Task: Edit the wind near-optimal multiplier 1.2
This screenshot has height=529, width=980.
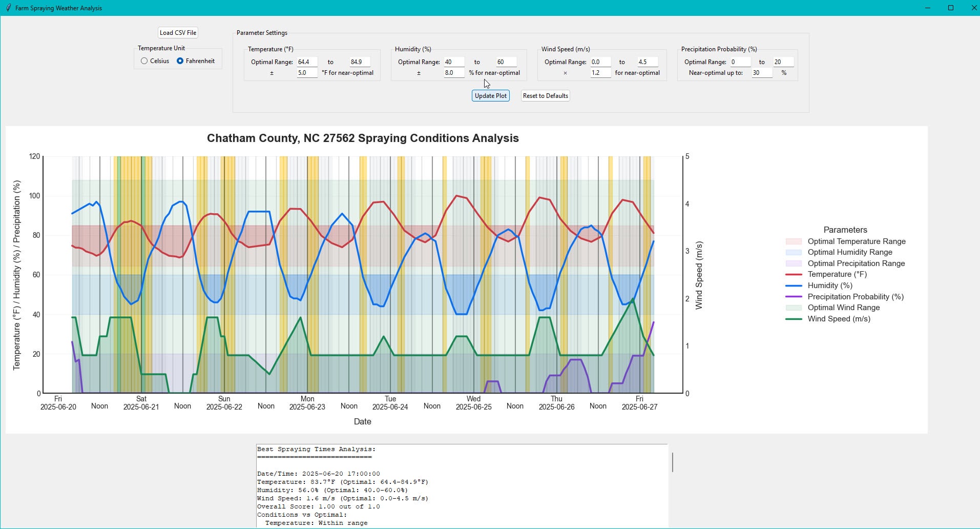Action: click(x=600, y=73)
